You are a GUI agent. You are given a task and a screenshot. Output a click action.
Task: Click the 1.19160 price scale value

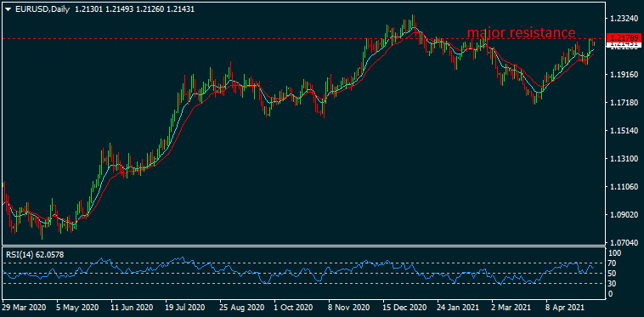[624, 74]
